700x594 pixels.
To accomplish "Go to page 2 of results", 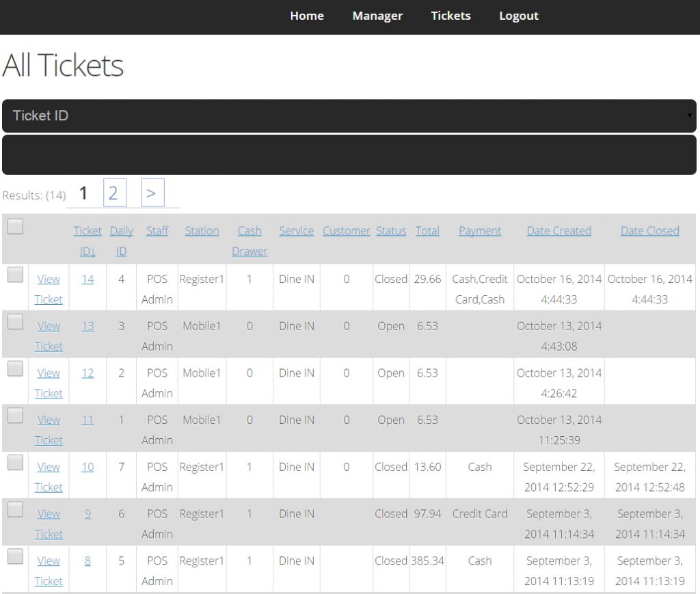I will point(114,193).
